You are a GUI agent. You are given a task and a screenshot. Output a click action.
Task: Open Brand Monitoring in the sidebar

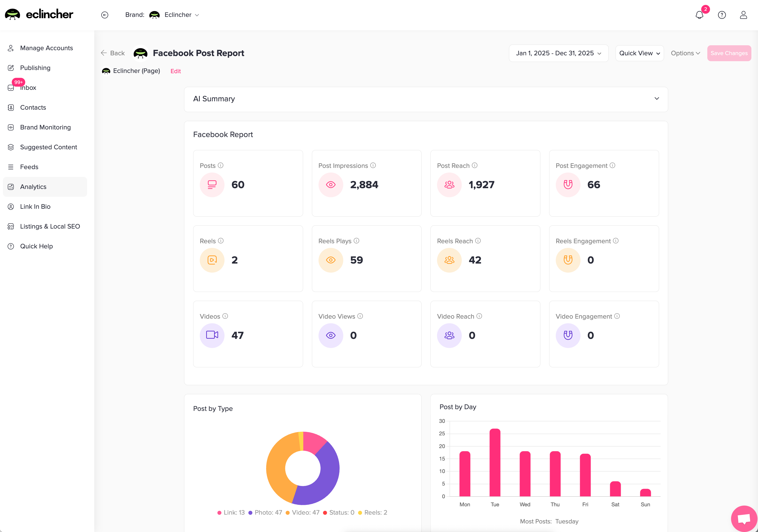point(45,127)
